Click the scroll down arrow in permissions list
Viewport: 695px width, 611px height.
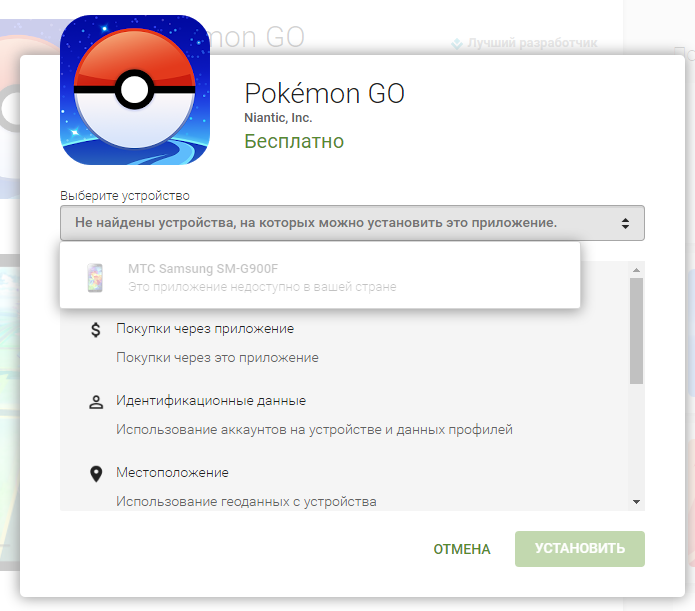tap(636, 502)
